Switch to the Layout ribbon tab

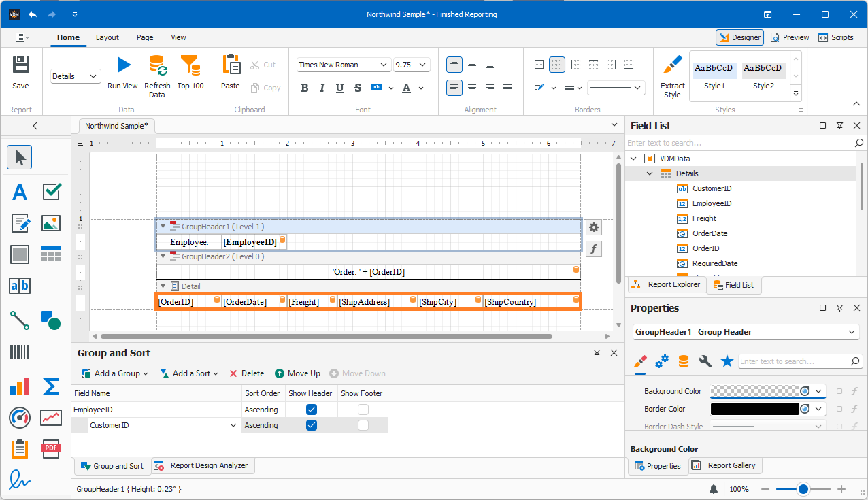107,37
